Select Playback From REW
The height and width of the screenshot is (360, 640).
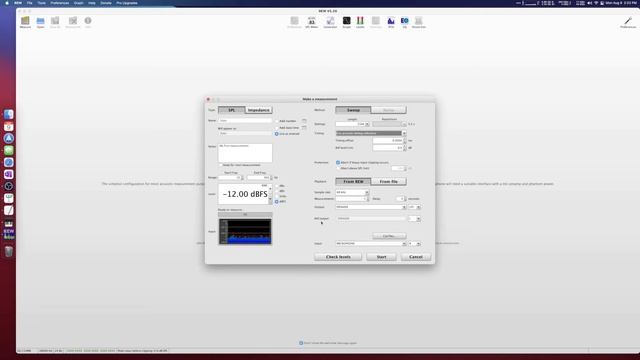[353, 182]
